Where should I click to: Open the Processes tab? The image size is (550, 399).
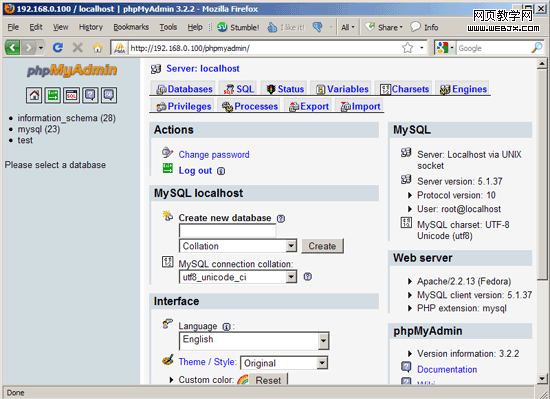point(250,106)
